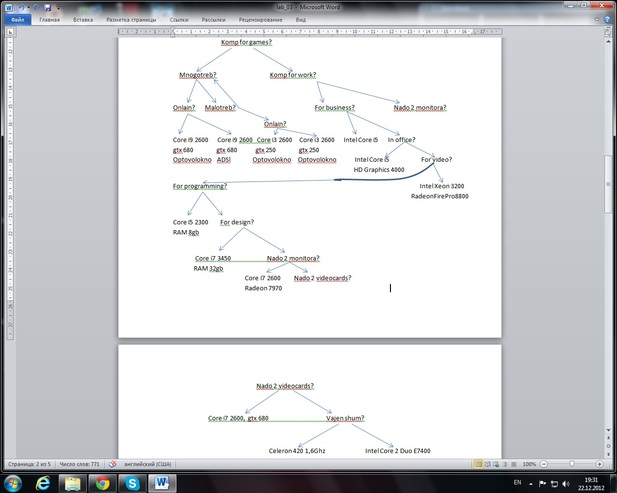Open the Вид ribbon tab
Viewport: 617px width, 493px height.
click(301, 20)
